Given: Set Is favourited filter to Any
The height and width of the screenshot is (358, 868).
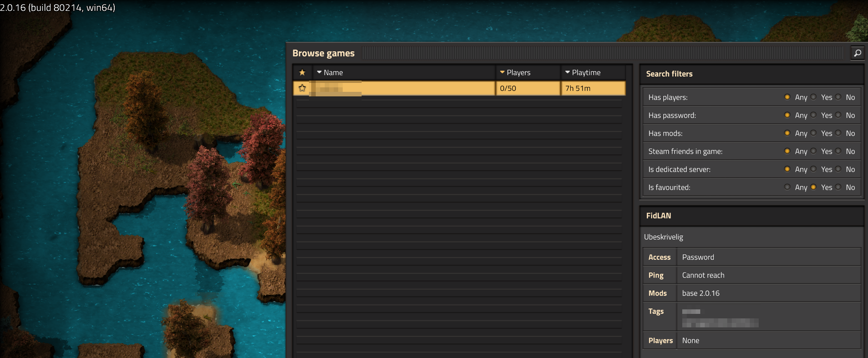Looking at the screenshot, I should click(x=787, y=187).
